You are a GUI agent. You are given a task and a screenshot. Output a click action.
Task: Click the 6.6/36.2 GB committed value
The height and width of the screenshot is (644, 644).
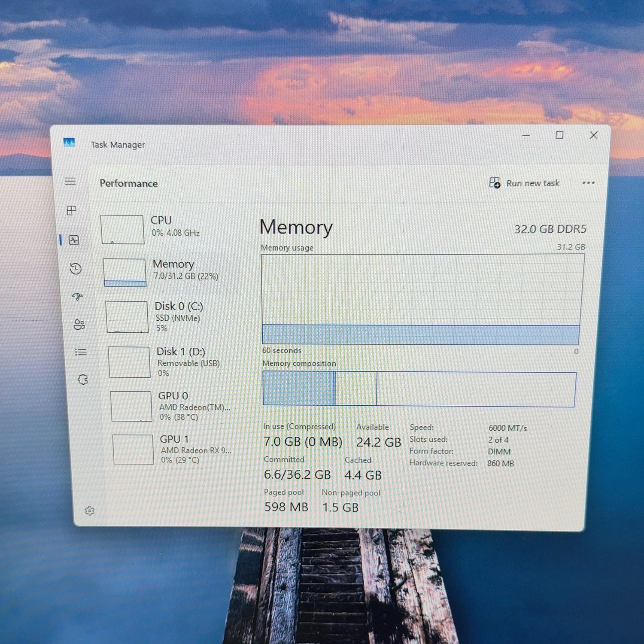tap(297, 475)
